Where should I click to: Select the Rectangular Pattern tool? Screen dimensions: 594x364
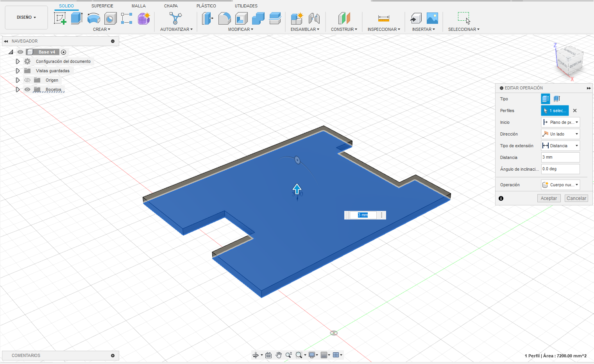click(x=127, y=18)
